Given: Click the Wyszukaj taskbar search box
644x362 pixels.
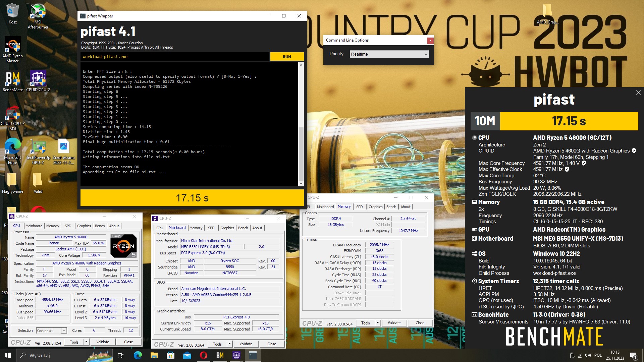Looking at the screenshot, I should [x=64, y=355].
